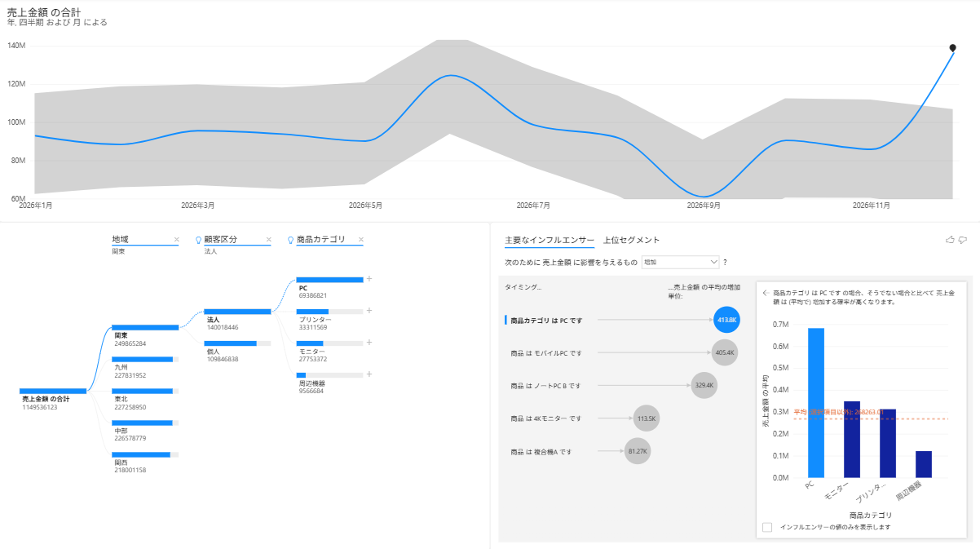Click the lightbulb icon beside 商品カテゴリ

pos(290,240)
